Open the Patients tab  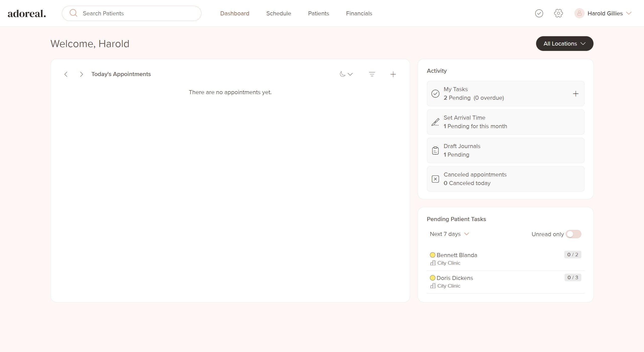point(318,13)
